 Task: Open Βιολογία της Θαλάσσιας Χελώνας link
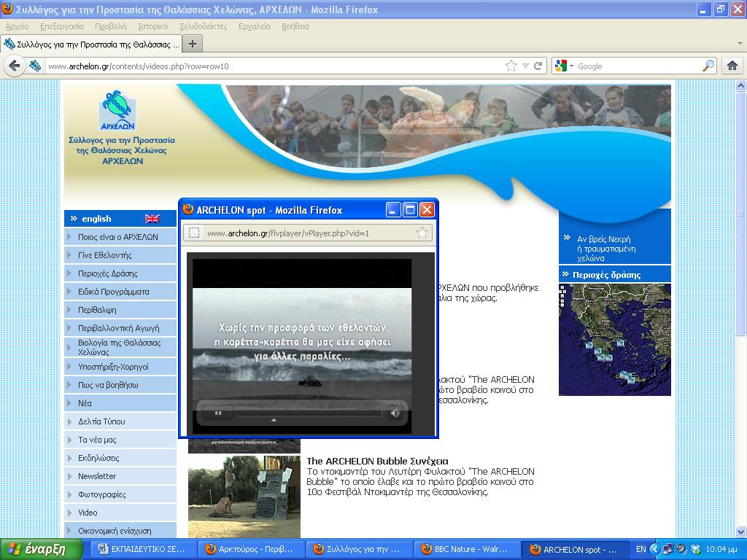tap(120, 347)
